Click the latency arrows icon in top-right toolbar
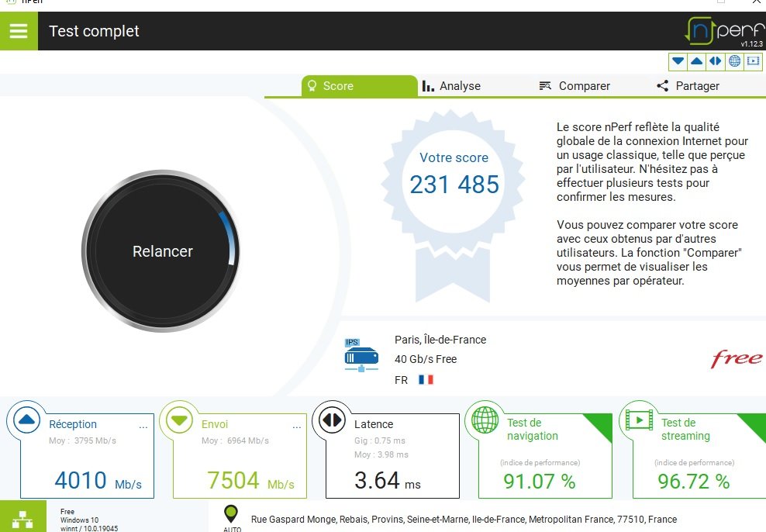 click(x=715, y=61)
